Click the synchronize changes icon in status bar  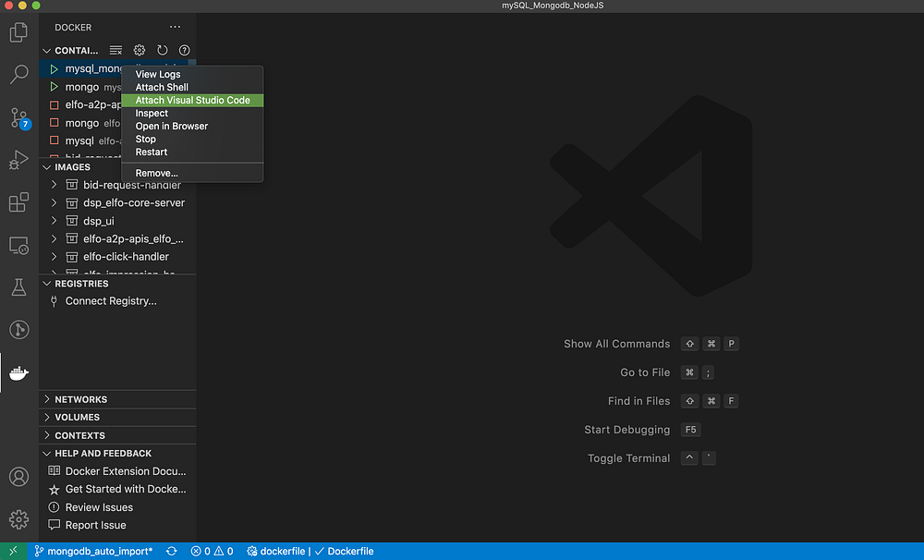click(172, 551)
